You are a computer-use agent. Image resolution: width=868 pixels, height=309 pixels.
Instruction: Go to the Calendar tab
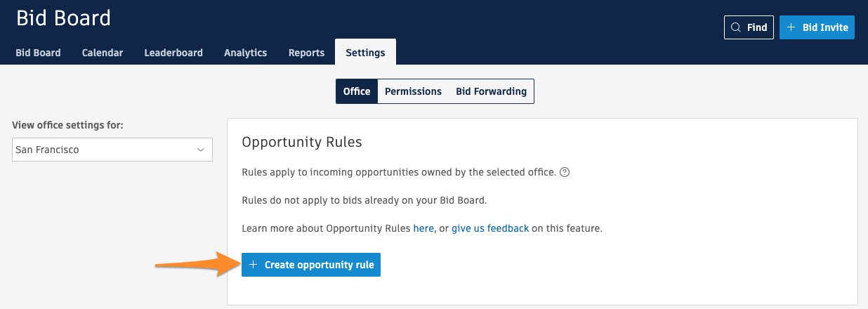click(103, 53)
